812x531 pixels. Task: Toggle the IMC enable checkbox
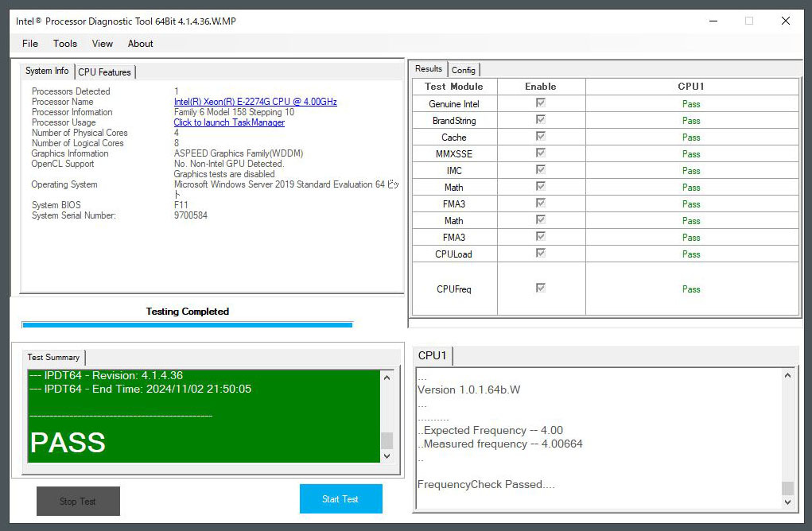(541, 169)
